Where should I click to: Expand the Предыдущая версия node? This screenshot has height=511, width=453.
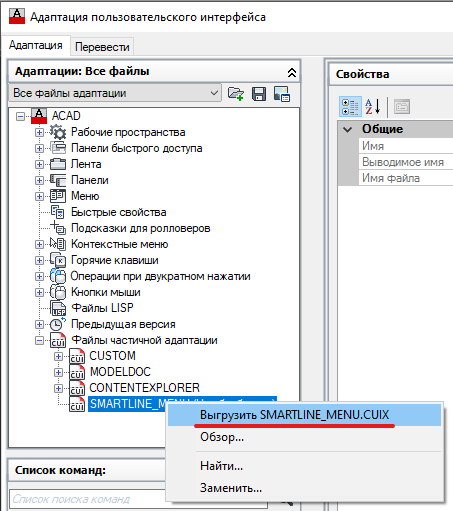coord(39,324)
